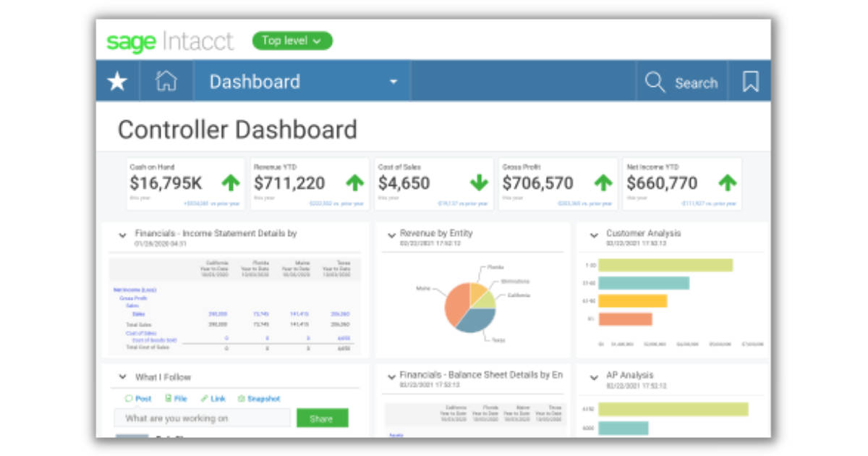This screenshot has height=456, width=868.
Task: Click the green Share button
Action: point(323,418)
